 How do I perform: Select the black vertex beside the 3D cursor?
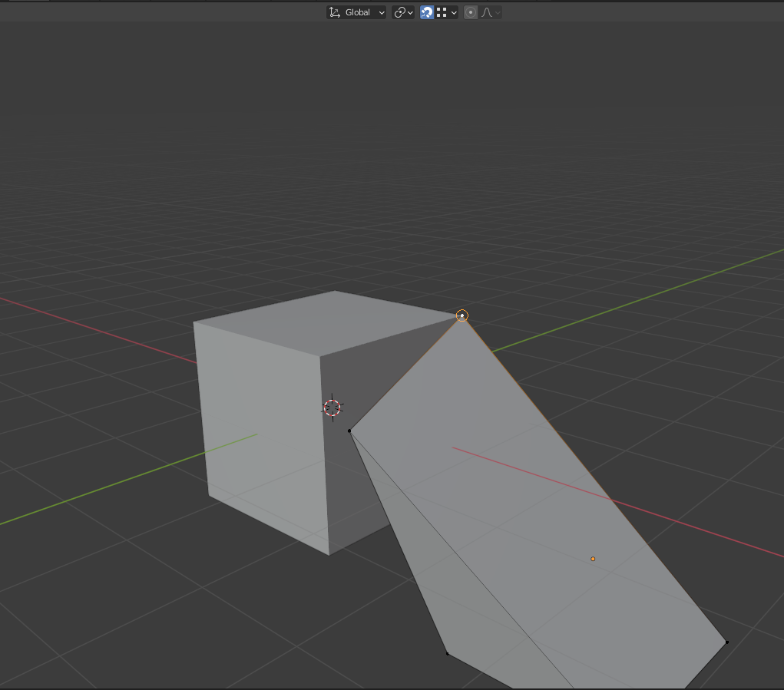click(x=349, y=431)
